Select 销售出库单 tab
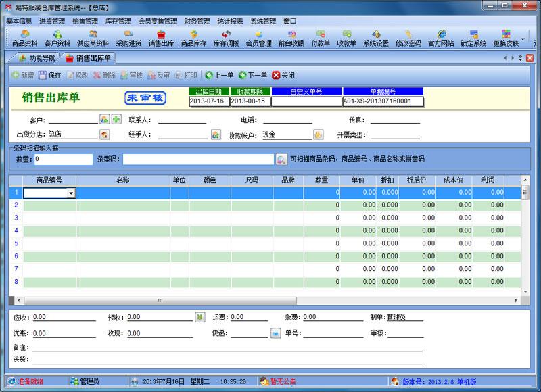Viewport: 541px width, 392px height. point(89,58)
